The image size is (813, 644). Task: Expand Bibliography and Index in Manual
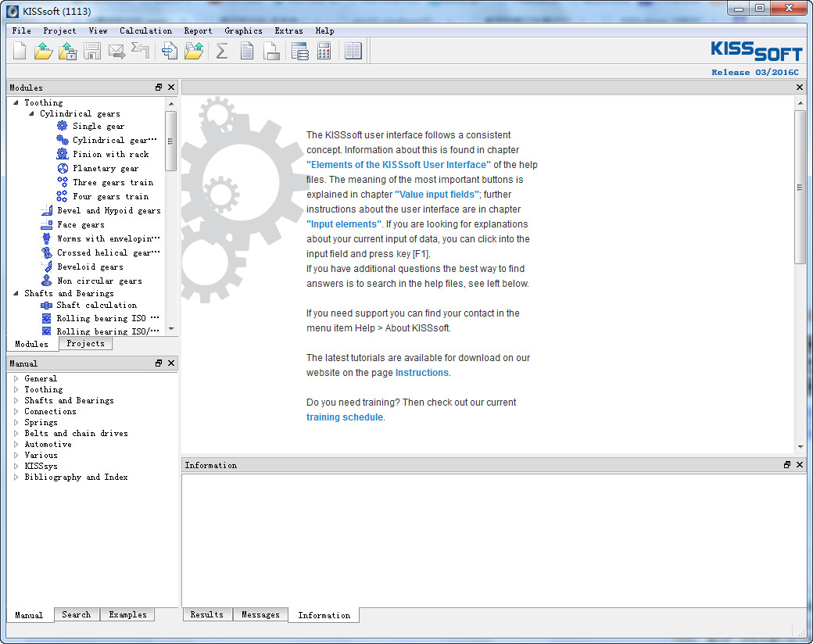(x=16, y=477)
